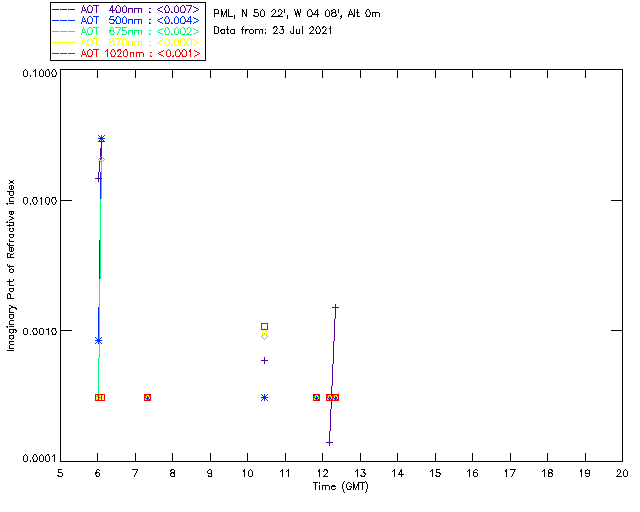Click the 'Time (GMT)' axis title

tap(340, 487)
